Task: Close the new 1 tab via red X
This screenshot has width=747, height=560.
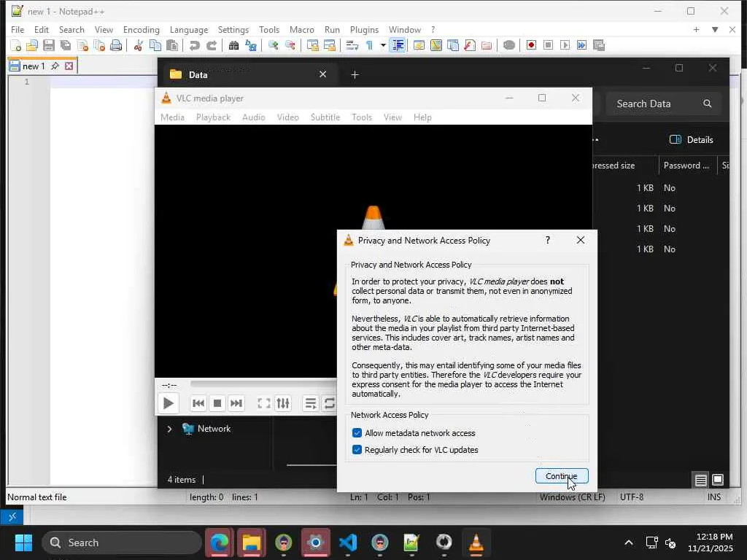Action: pos(69,66)
